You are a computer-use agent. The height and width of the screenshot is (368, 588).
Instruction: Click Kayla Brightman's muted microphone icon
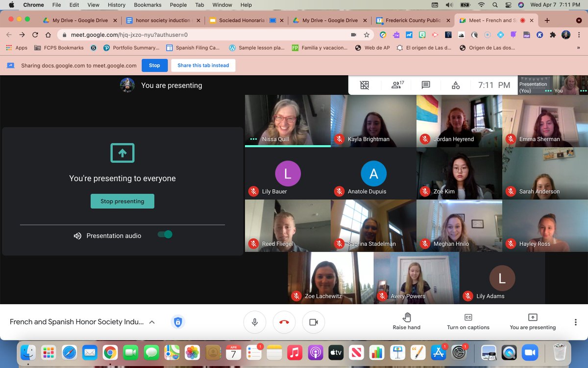click(339, 139)
